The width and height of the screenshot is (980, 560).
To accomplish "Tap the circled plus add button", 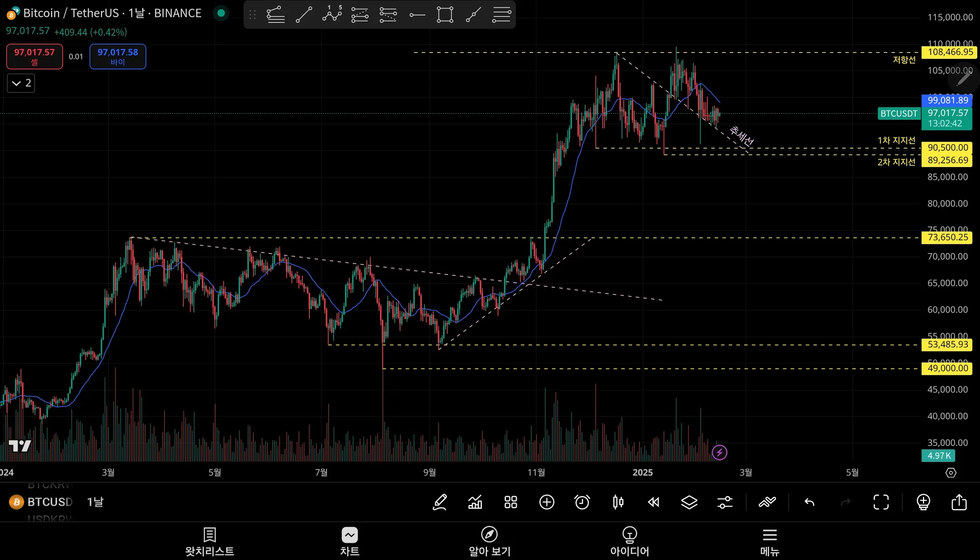I will [547, 502].
